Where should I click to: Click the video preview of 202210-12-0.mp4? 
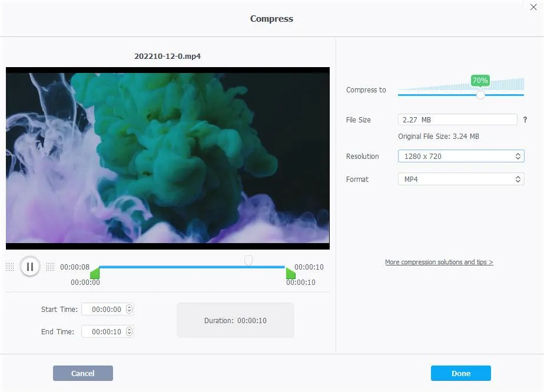point(168,157)
